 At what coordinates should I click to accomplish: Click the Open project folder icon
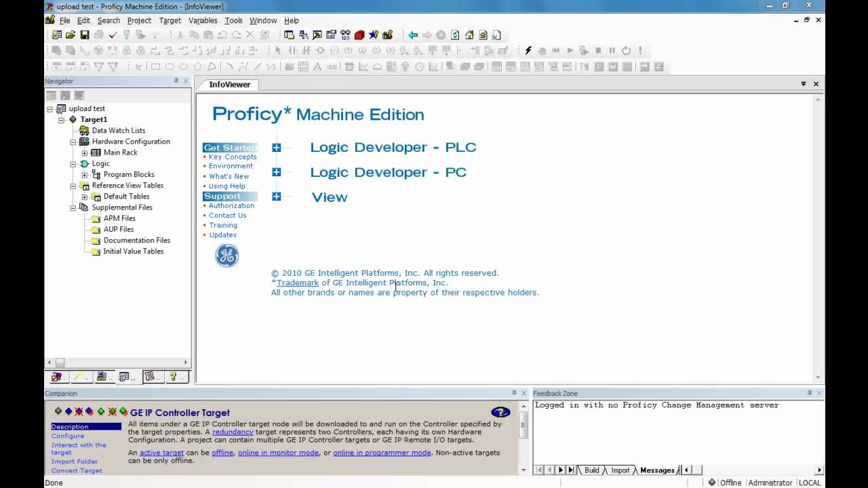coord(71,35)
